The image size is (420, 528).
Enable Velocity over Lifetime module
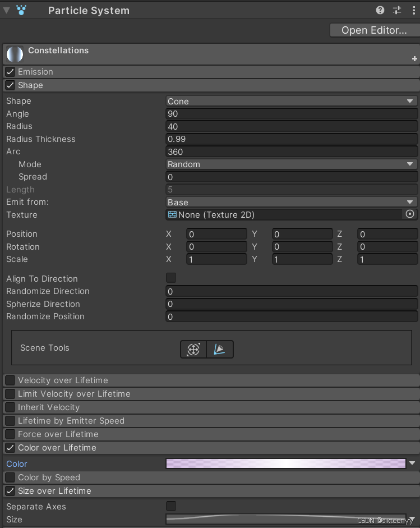click(x=10, y=380)
